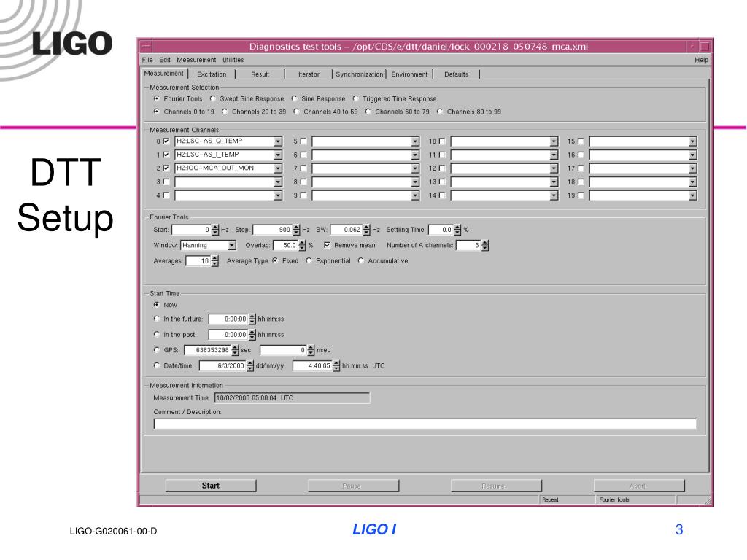Open channel 0 H2:LSC-AS_Q_TEMP dropdown
The height and width of the screenshot is (560, 747).
click(278, 141)
